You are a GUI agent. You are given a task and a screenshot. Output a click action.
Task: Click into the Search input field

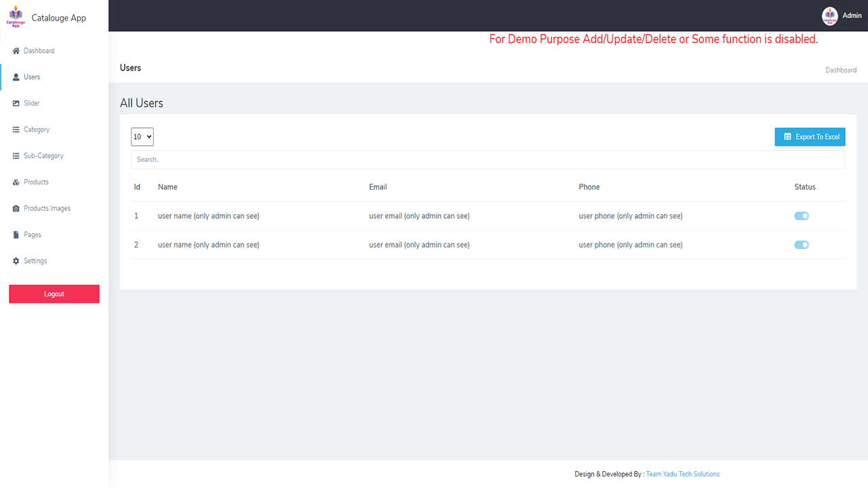488,159
